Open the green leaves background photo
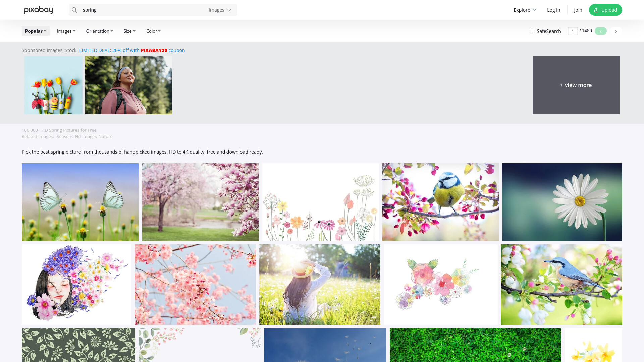This screenshot has width=644, height=362. 475,345
